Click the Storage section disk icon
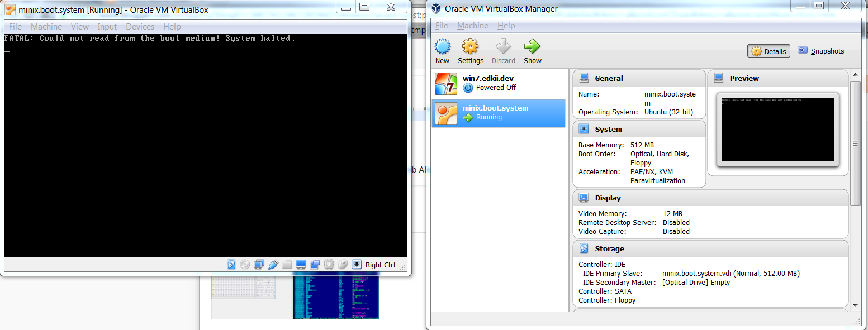 (x=584, y=248)
